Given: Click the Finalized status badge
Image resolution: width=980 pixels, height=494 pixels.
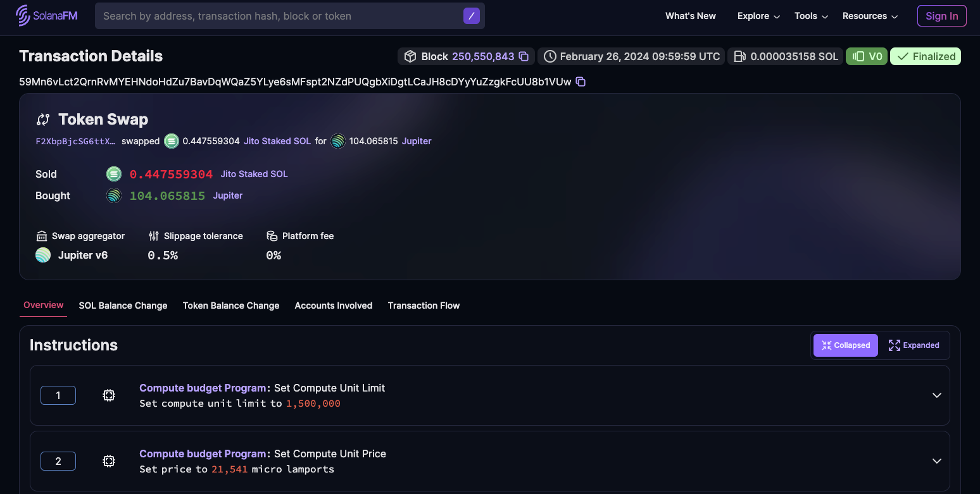Looking at the screenshot, I should coord(926,56).
